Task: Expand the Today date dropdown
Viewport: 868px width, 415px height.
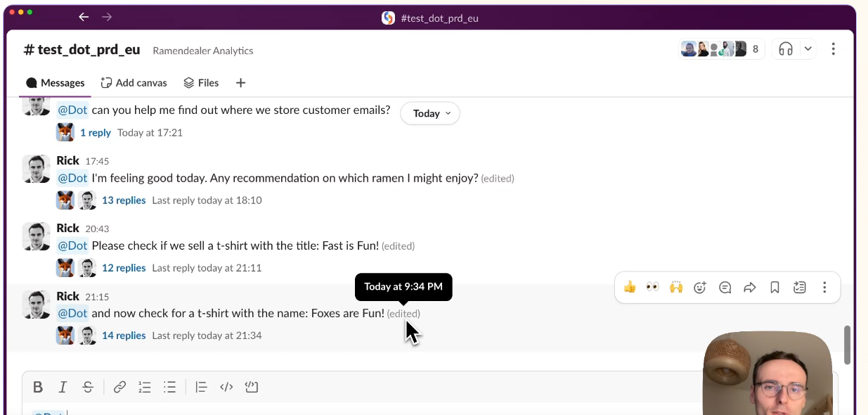Action: 430,113
